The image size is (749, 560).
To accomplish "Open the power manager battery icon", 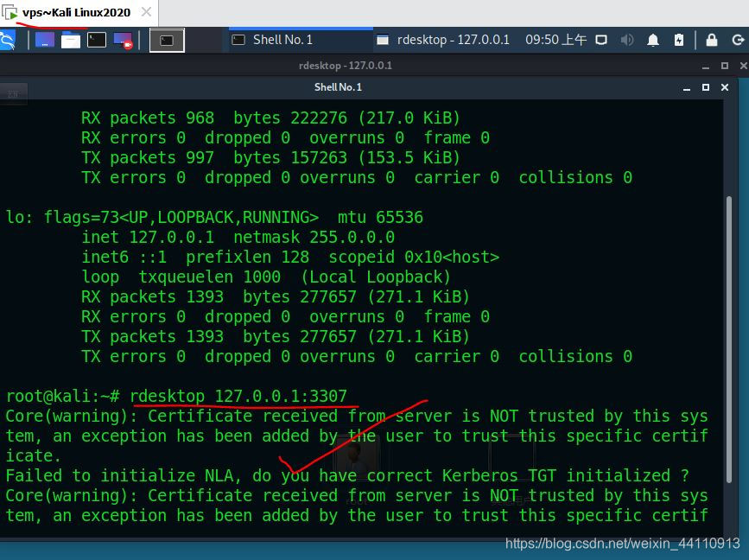I will 679,40.
